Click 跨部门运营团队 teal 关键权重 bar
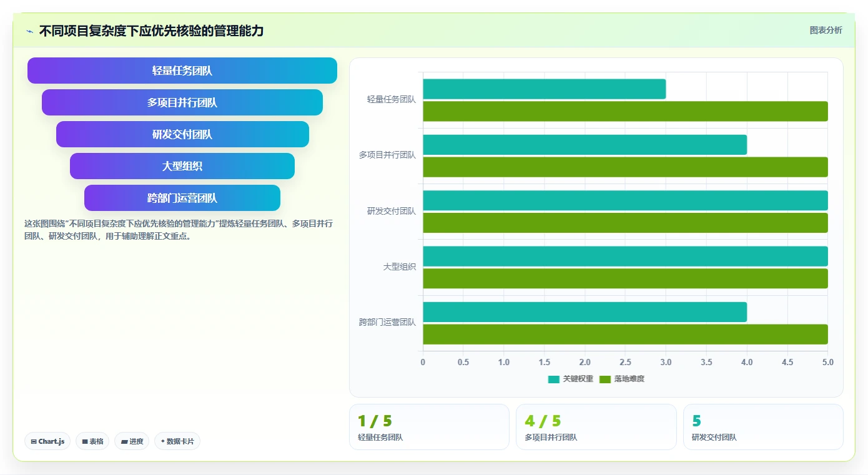Screen dimensions: 868x475 [585, 312]
